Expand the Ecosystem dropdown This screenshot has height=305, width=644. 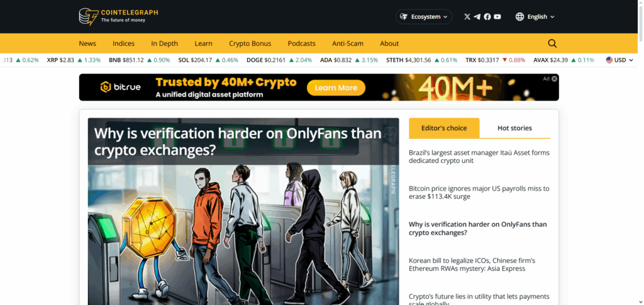click(x=424, y=17)
